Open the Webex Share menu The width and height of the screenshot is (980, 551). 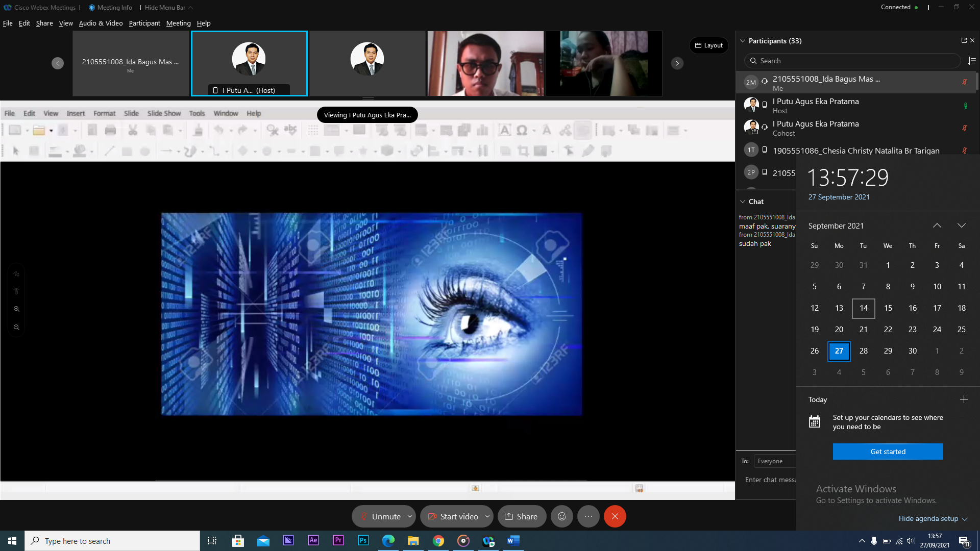[x=44, y=23]
